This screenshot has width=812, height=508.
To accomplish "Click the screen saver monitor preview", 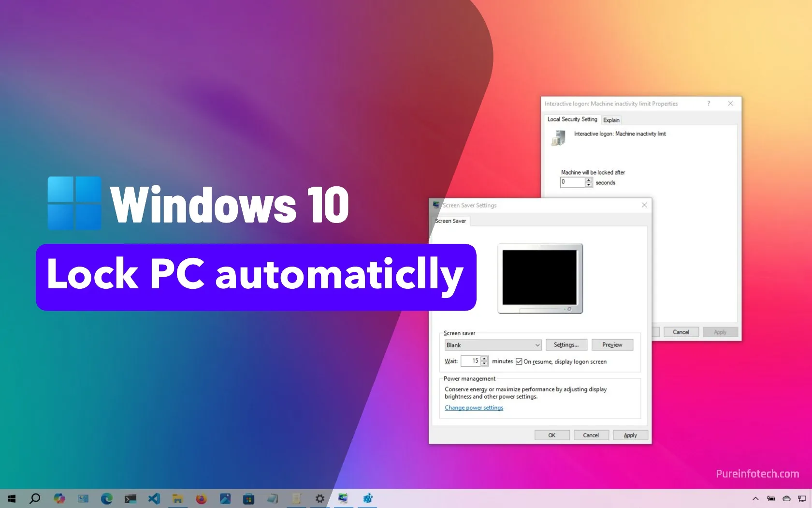I will (540, 278).
